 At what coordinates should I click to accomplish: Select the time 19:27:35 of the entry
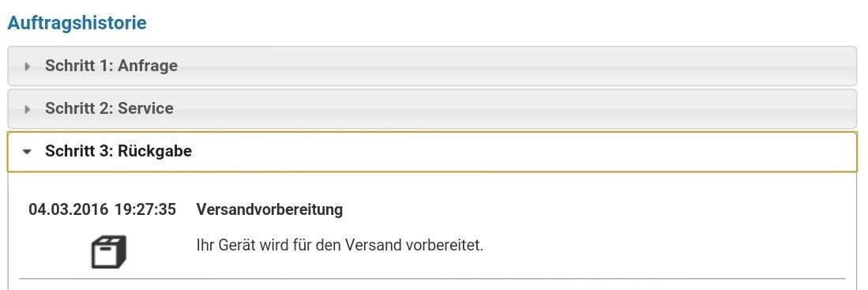pyautogui.click(x=145, y=209)
